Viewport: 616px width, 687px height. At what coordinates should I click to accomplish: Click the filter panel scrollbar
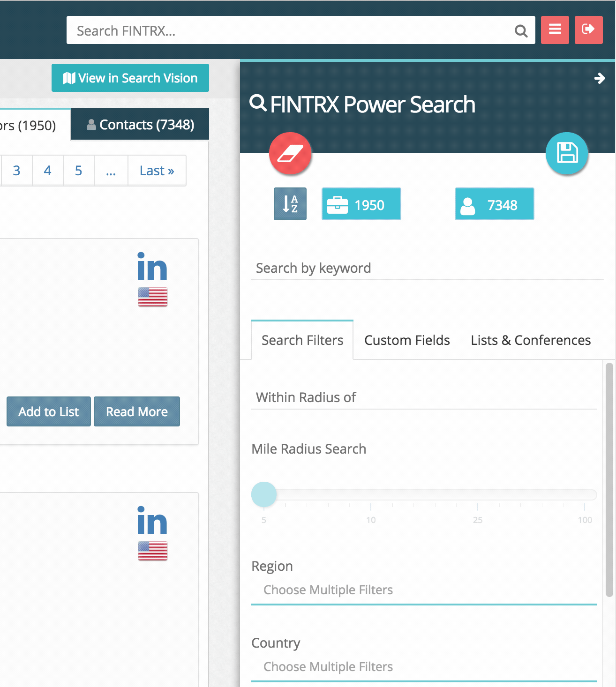pos(609,480)
